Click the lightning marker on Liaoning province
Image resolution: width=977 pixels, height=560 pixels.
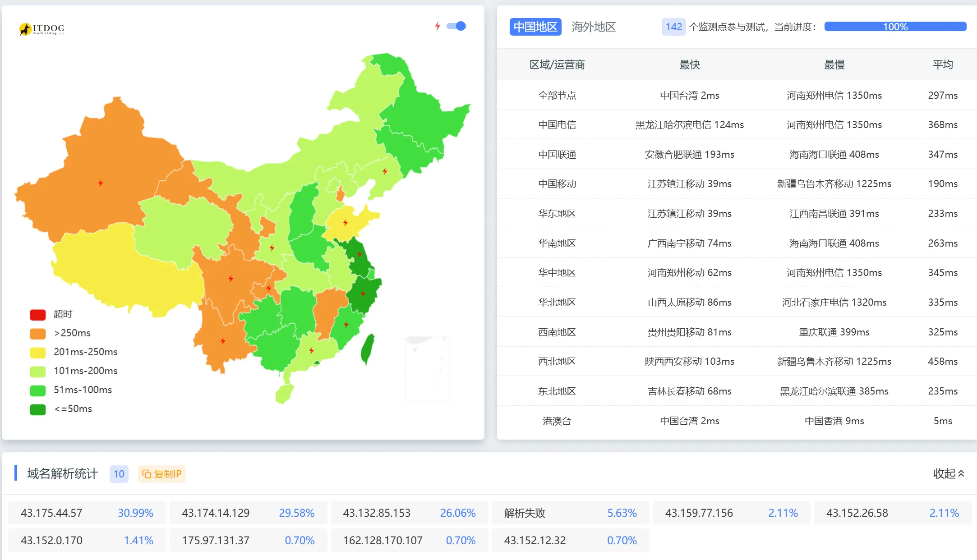click(x=385, y=171)
